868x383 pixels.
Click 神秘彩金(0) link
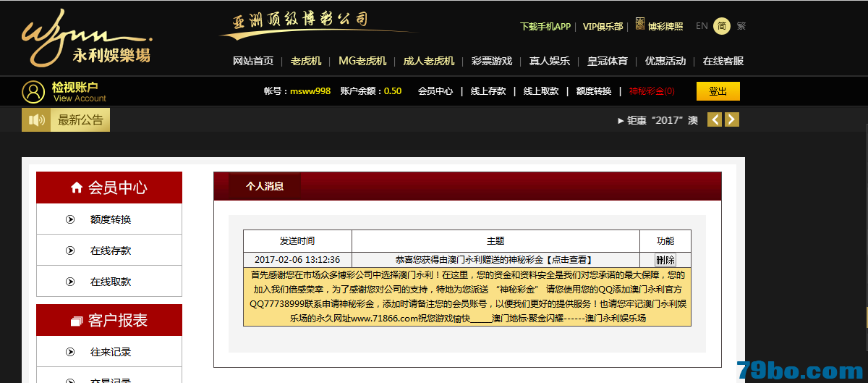tap(652, 91)
